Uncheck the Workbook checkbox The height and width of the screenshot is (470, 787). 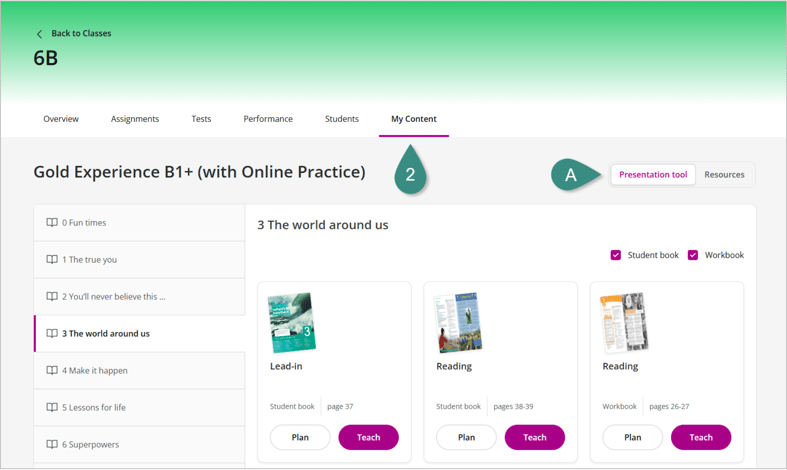(x=693, y=255)
